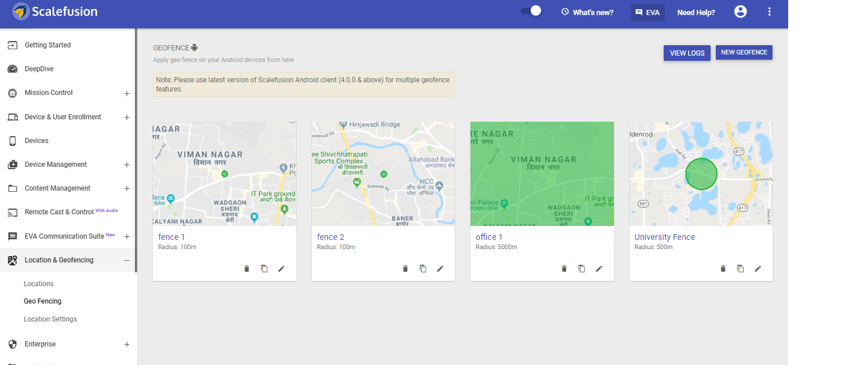Screen dimensions: 868x365
Task: Click the Scalefusion logo icon
Action: [20, 11]
